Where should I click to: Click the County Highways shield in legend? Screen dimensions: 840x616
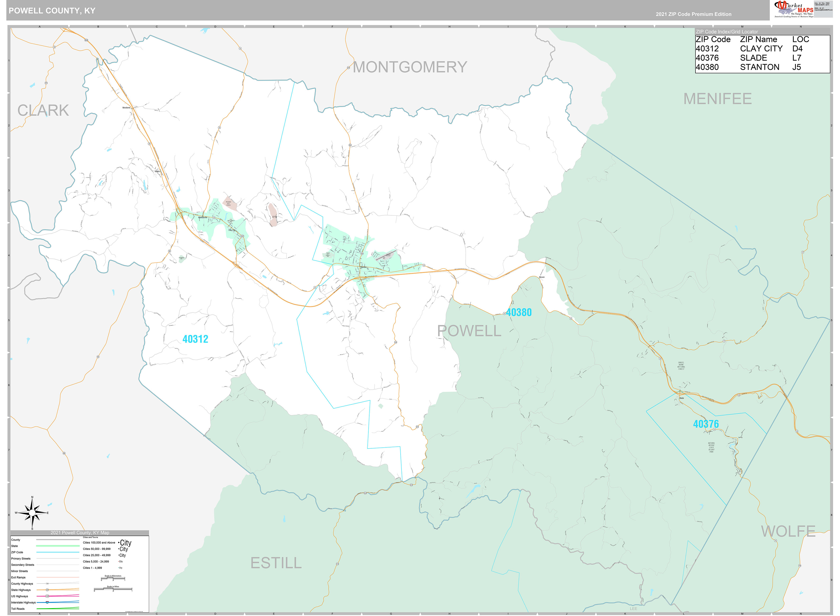point(47,584)
